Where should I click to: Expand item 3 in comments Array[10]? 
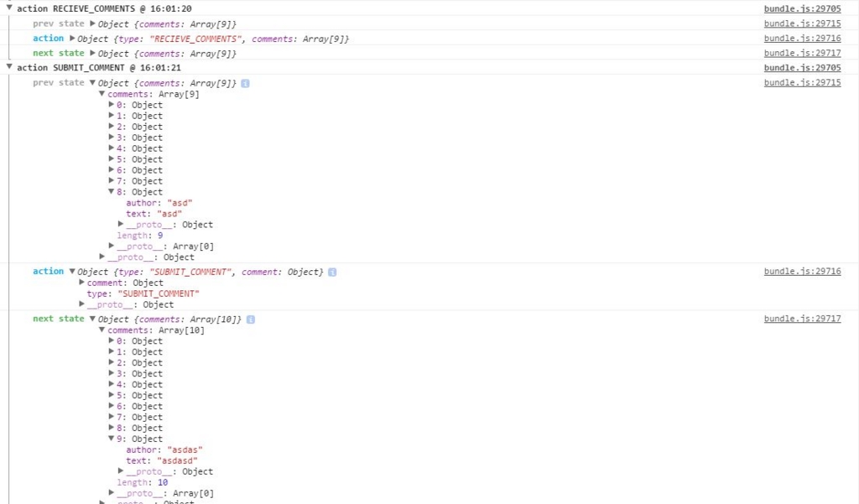[112, 373]
